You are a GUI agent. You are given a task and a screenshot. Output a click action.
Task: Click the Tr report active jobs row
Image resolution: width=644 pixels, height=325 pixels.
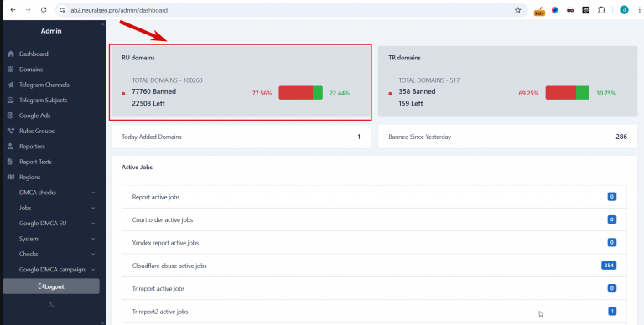pyautogui.click(x=375, y=289)
